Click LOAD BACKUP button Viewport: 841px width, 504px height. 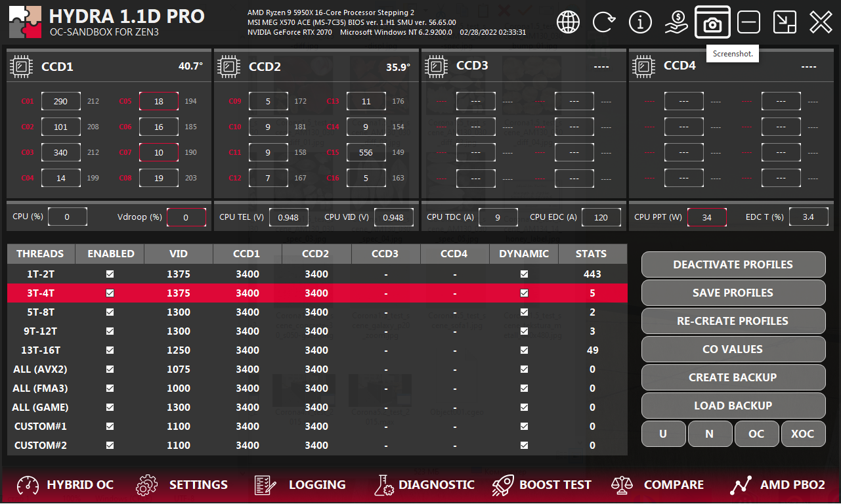(x=733, y=406)
